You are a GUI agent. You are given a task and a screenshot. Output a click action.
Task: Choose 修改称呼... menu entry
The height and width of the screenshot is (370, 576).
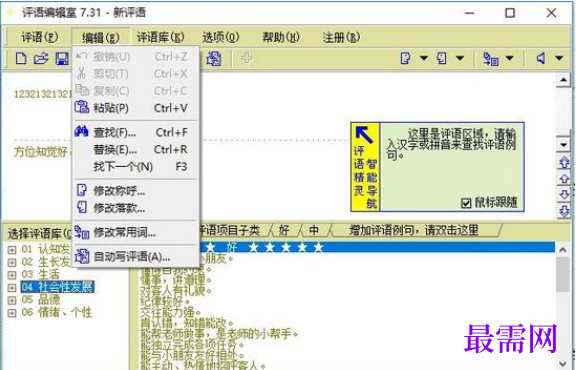coord(135,191)
